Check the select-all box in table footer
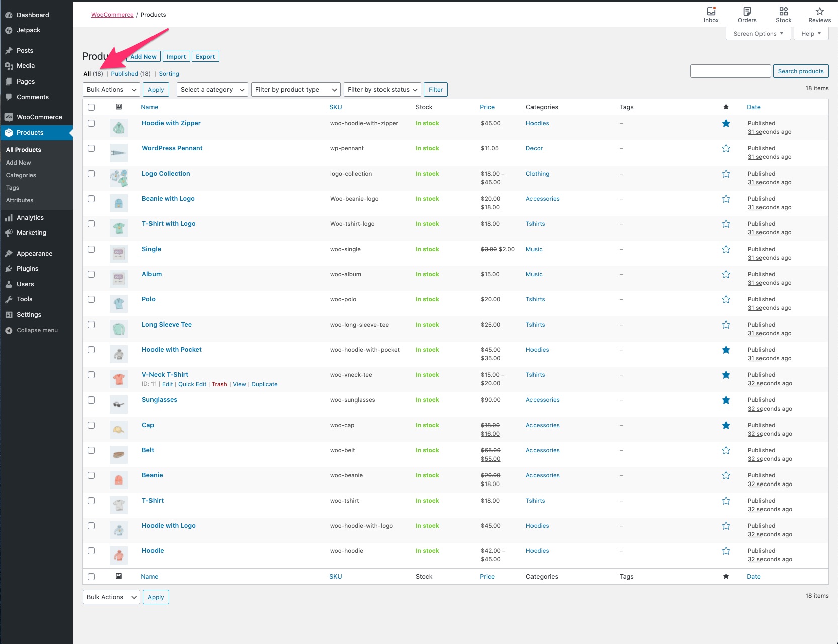The image size is (838, 644). 91,577
